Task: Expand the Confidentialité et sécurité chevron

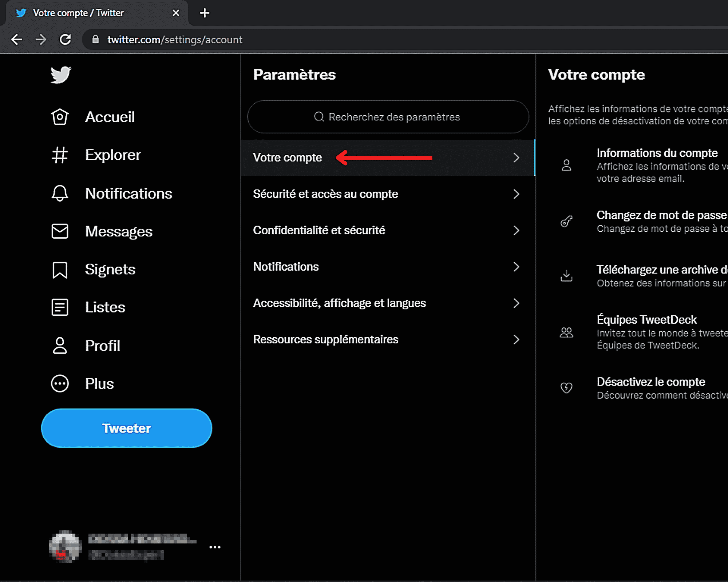Action: click(516, 230)
